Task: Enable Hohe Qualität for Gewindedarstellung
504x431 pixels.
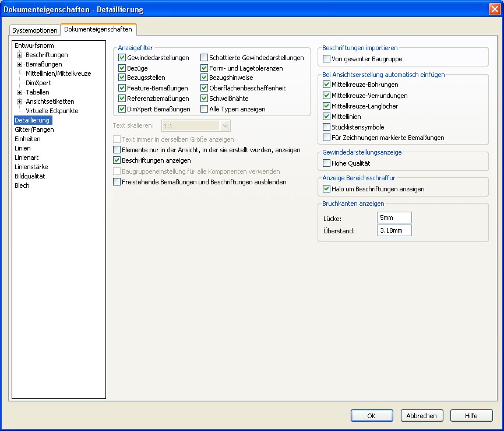Action: (x=326, y=163)
